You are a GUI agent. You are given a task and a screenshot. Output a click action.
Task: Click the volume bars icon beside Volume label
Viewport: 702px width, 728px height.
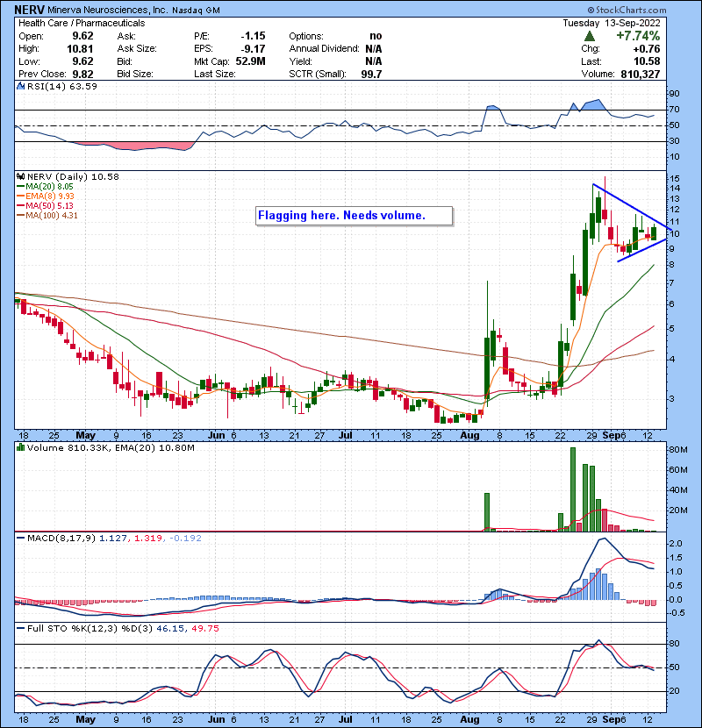tap(20, 447)
